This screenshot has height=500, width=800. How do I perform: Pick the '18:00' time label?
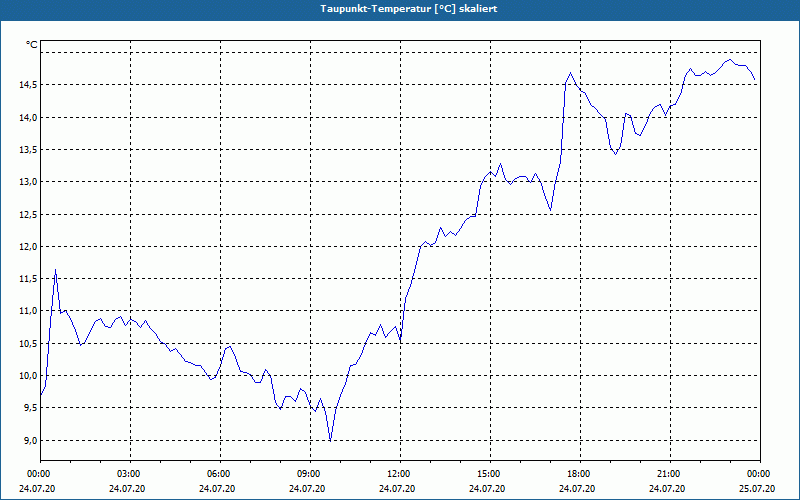[x=577, y=474]
